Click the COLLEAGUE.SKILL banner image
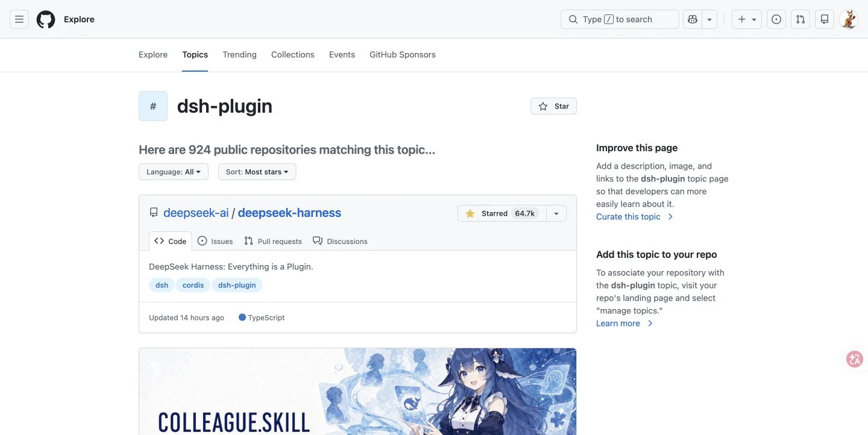 click(357, 392)
